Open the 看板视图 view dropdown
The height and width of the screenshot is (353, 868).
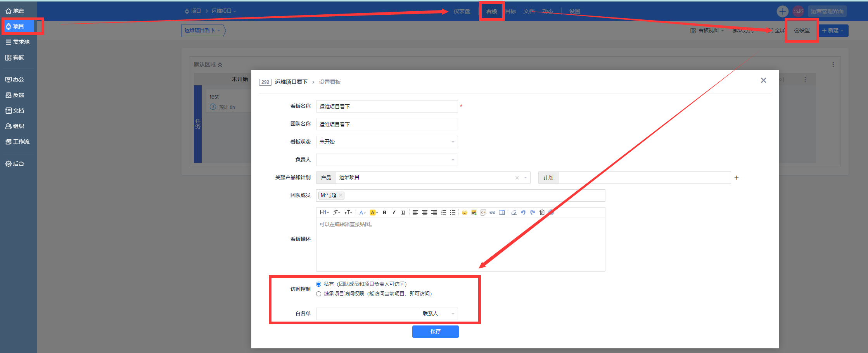(707, 30)
